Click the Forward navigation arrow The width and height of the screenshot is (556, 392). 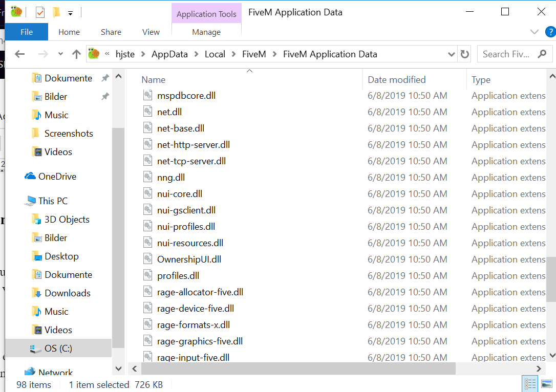[43, 54]
